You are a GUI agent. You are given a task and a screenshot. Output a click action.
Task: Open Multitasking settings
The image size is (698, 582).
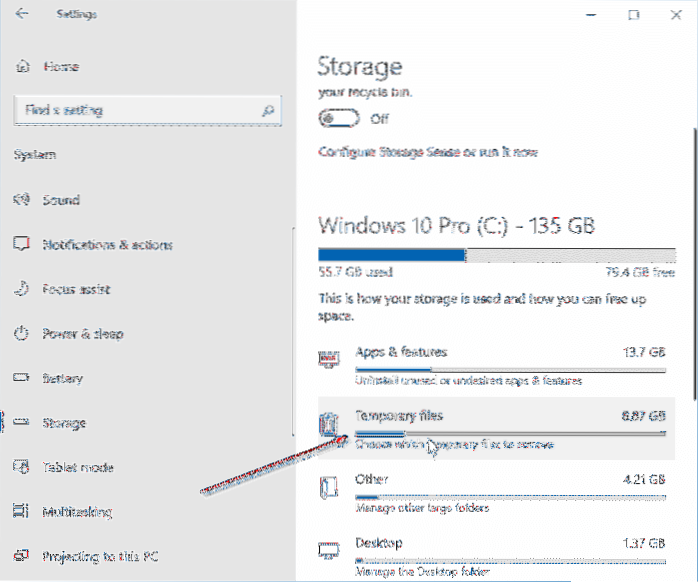(x=76, y=512)
